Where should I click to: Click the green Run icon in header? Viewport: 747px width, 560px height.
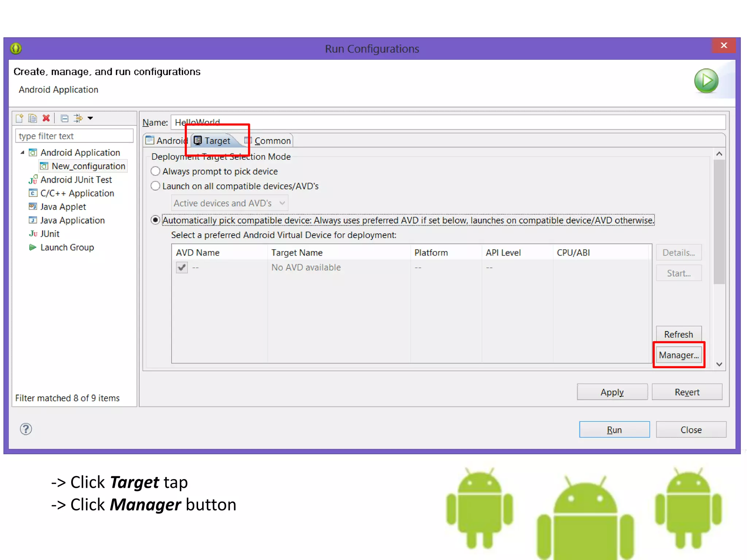[707, 81]
